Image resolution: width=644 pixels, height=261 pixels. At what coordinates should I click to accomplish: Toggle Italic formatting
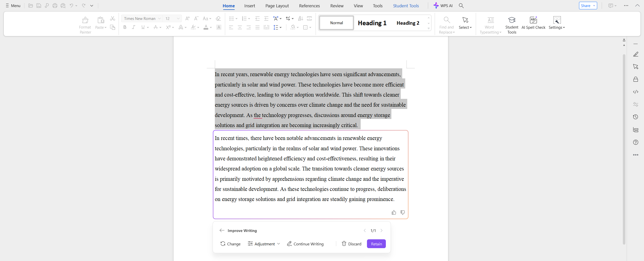[133, 27]
